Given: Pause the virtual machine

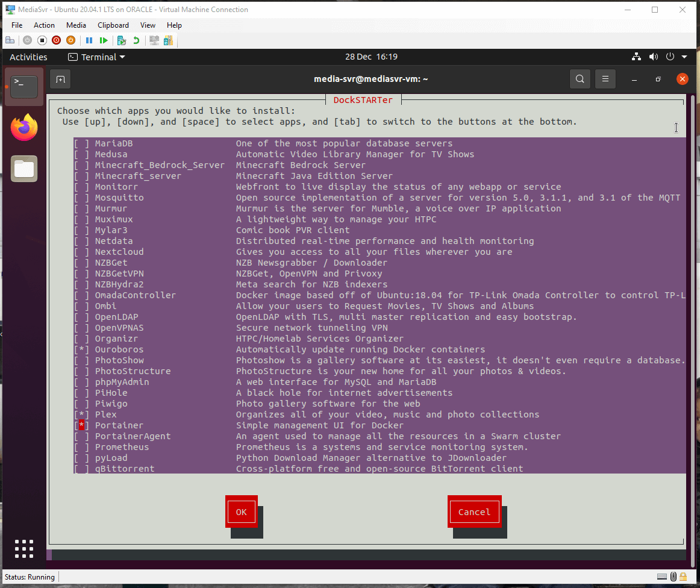Looking at the screenshot, I should 89,40.
